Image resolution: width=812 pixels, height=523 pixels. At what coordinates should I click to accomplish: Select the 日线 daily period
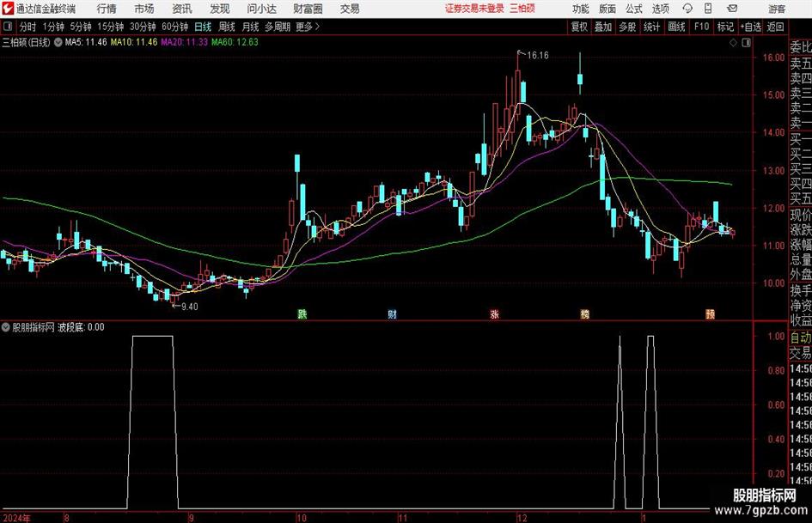(203, 27)
